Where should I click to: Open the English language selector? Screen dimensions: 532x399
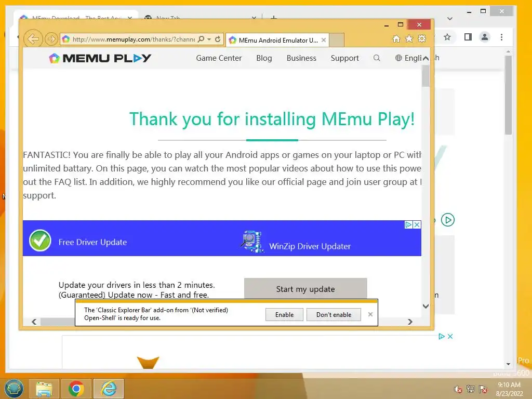408,58
